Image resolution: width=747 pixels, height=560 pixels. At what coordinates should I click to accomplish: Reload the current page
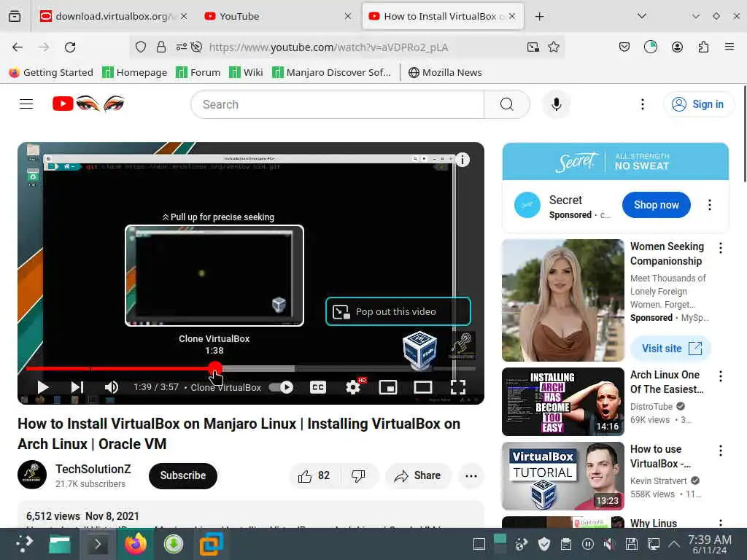pyautogui.click(x=70, y=47)
